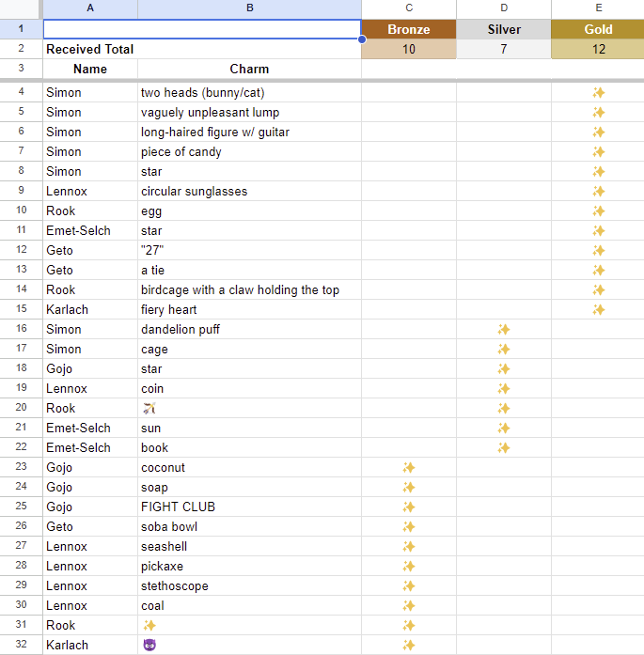Click the bow and arrow emoji in Rook's row

click(x=149, y=408)
